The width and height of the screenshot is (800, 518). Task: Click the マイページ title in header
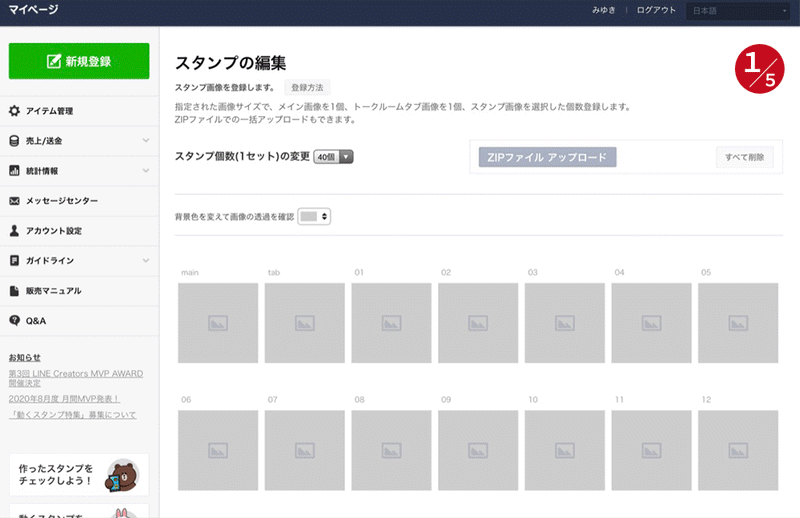(33, 10)
